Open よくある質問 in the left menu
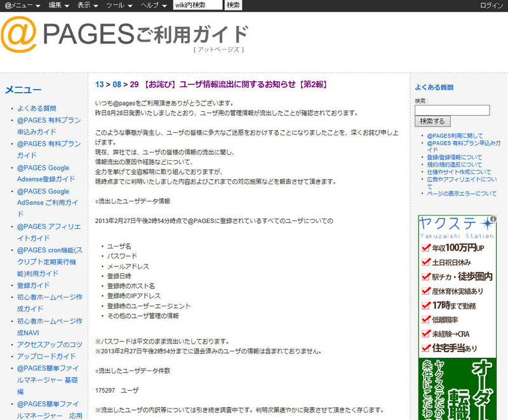508x420 pixels. [37, 108]
